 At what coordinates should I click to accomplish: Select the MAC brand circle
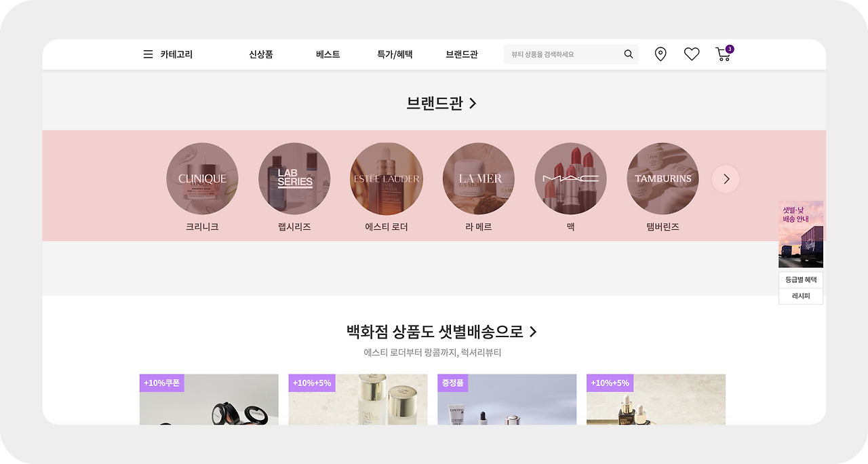click(x=570, y=178)
